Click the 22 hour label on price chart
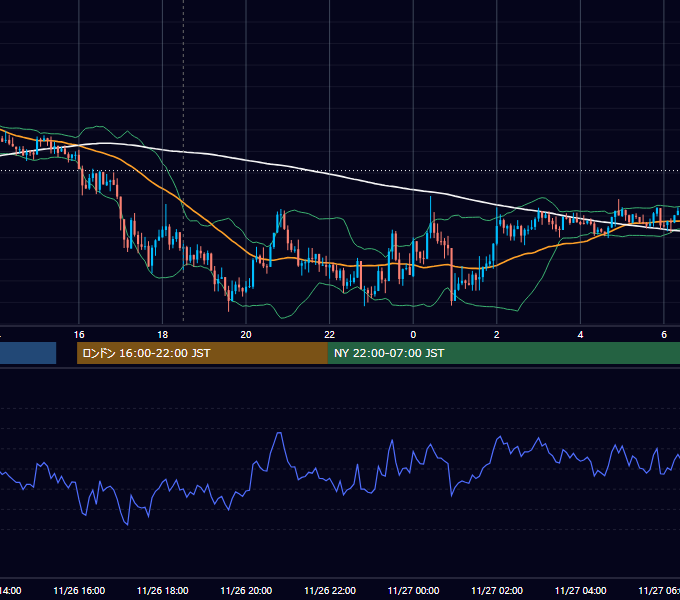 (x=330, y=335)
